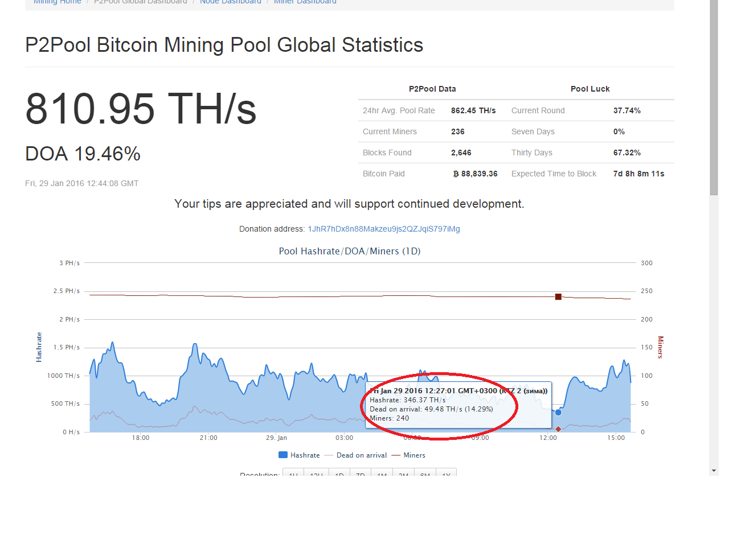The height and width of the screenshot is (560, 729).
Task: Click the 810.95 TH/s hashrate figure
Action: tap(141, 109)
